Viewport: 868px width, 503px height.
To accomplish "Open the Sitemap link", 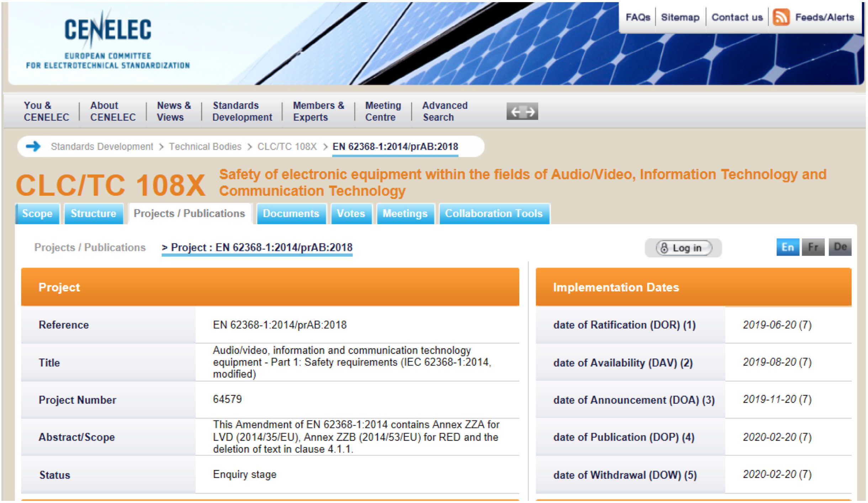I will click(680, 17).
